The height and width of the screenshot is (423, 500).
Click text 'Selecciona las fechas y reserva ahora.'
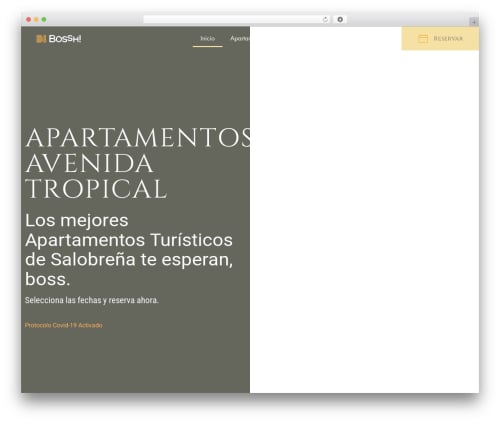coord(92,300)
